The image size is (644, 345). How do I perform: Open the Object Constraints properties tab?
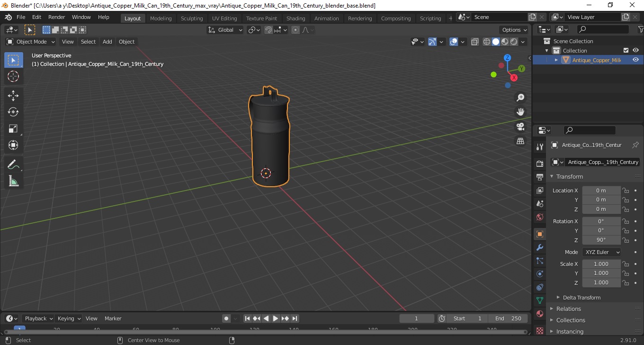pos(540,287)
